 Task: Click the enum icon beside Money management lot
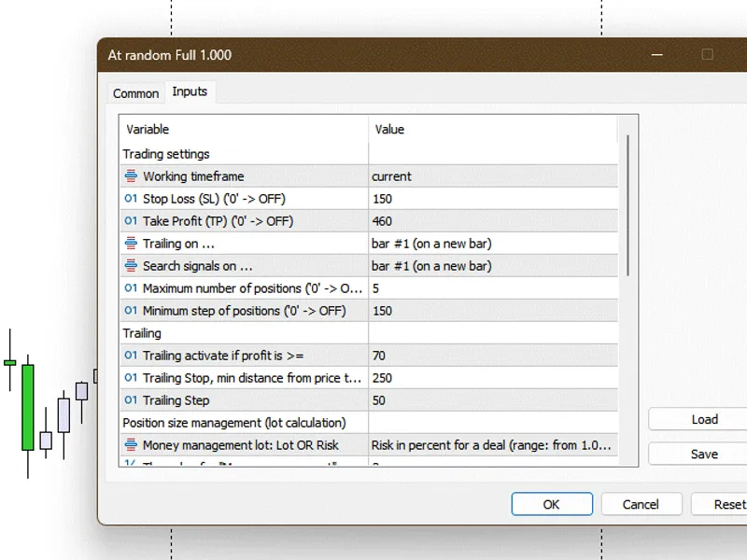[x=131, y=445]
